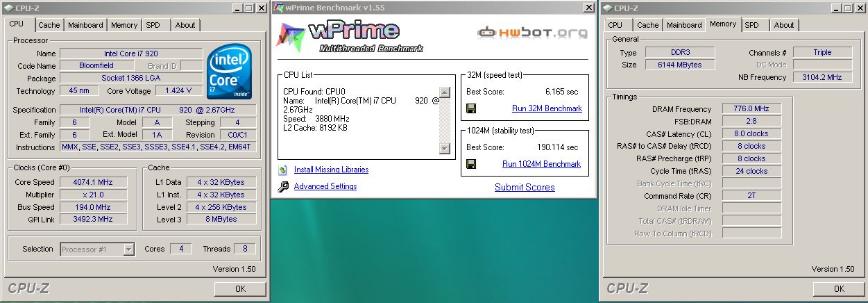
Task: Click the Submit Scores link
Action: (525, 187)
